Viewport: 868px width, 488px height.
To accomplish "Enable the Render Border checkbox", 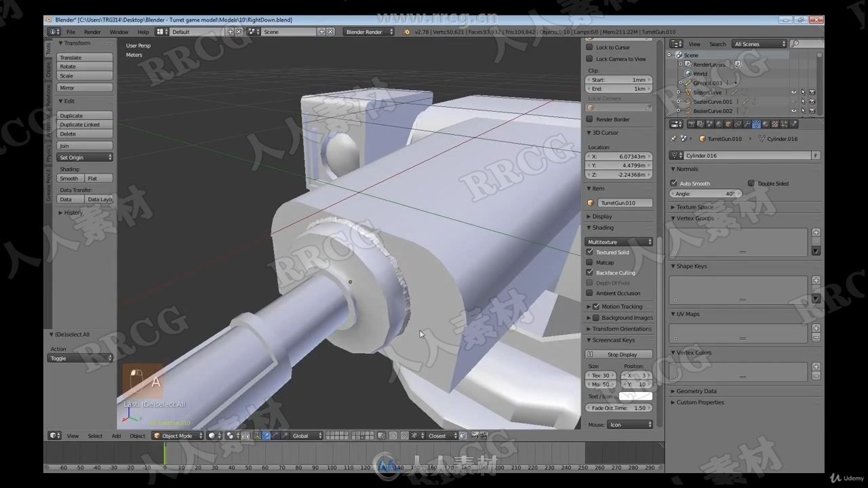I will tap(589, 119).
